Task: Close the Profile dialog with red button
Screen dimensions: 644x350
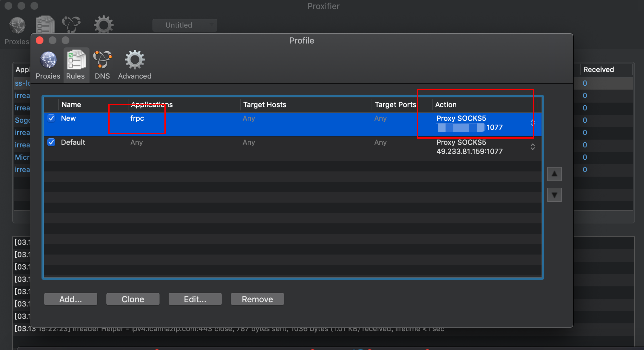Action: (40, 40)
